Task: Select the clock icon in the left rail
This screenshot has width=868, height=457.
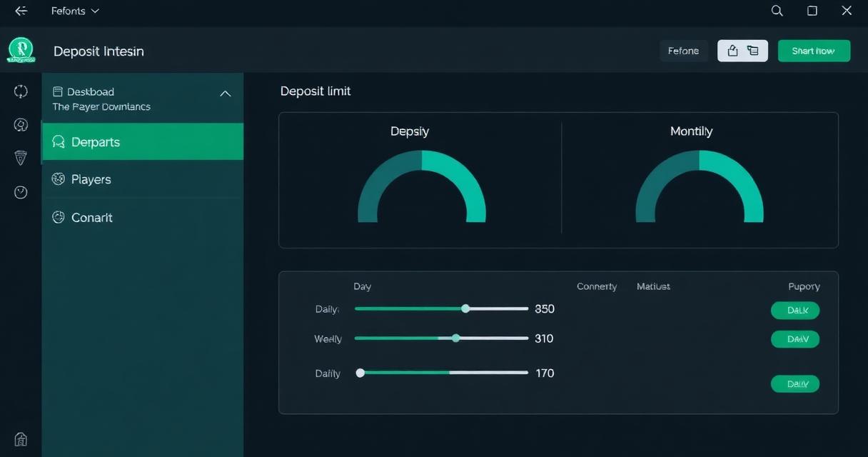Action: click(21, 91)
